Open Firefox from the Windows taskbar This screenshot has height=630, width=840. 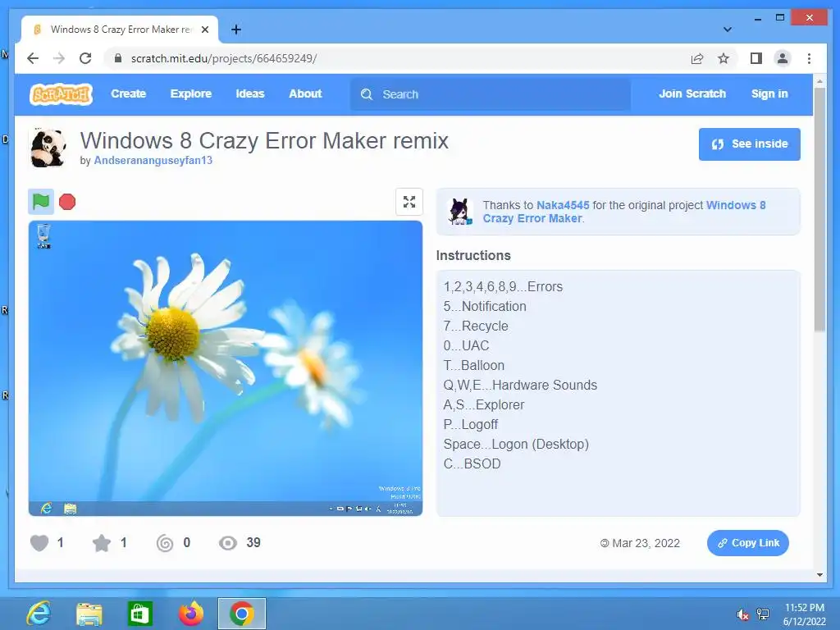pos(191,614)
